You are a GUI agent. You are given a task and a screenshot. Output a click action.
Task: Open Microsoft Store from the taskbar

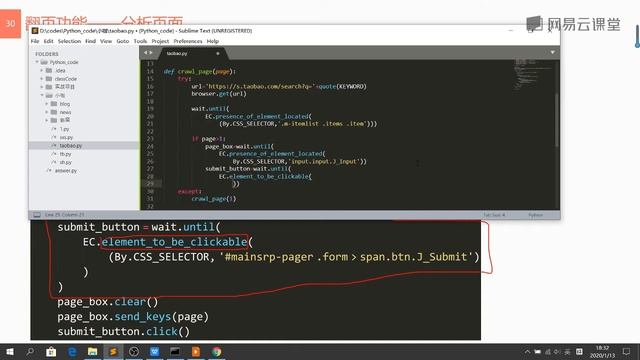click(51, 351)
